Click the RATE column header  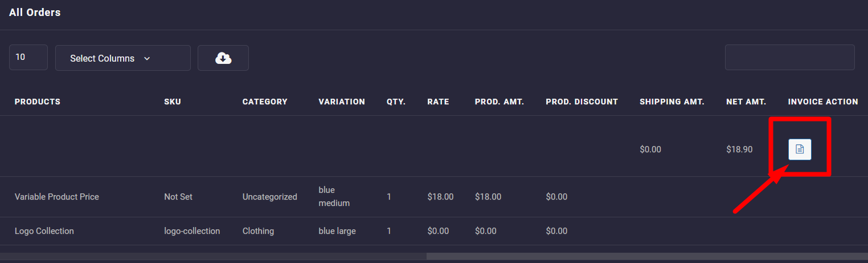coord(438,102)
